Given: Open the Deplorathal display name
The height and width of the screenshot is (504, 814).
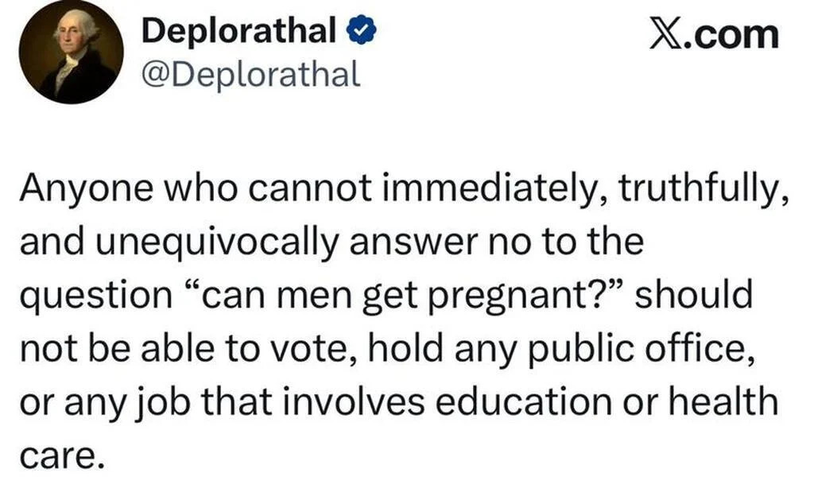Looking at the screenshot, I should (238, 33).
